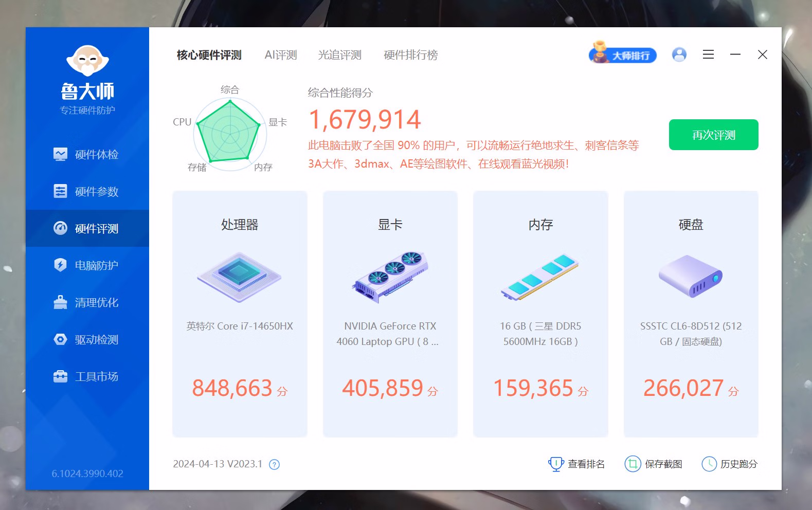Screen dimensions: 812x510
Task: Click the disk score 266,027
Action: pos(683,388)
